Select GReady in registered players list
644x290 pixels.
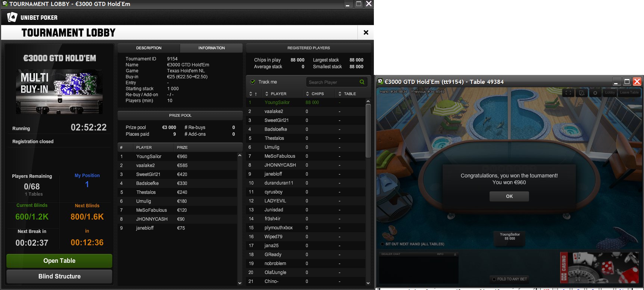306,255
